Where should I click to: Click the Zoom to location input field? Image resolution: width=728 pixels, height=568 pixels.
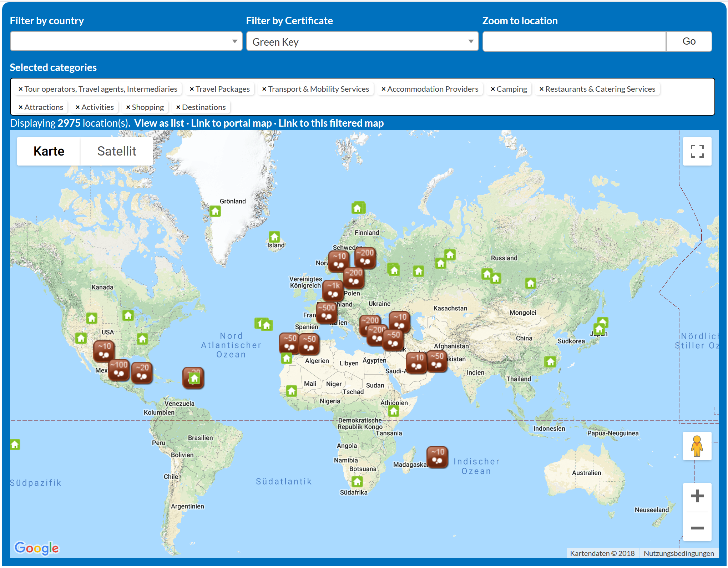click(574, 41)
